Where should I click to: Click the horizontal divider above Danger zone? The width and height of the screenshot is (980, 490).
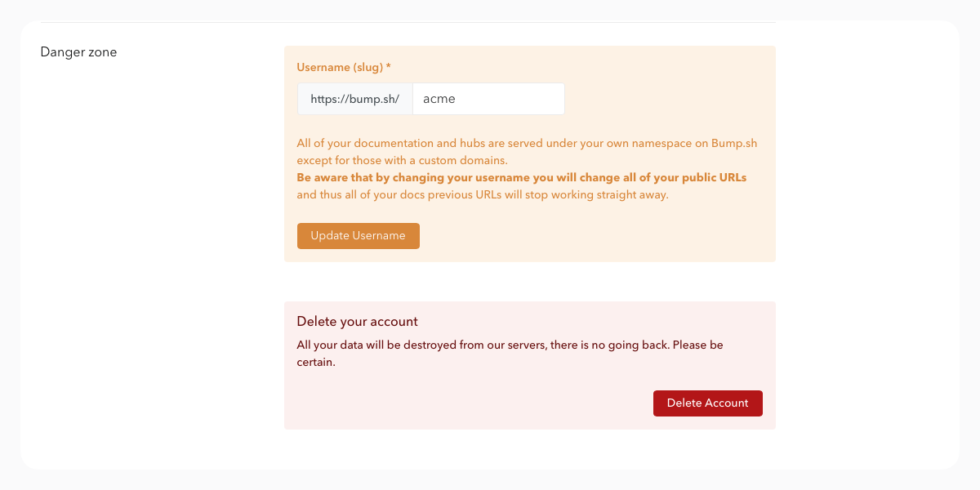click(x=408, y=22)
